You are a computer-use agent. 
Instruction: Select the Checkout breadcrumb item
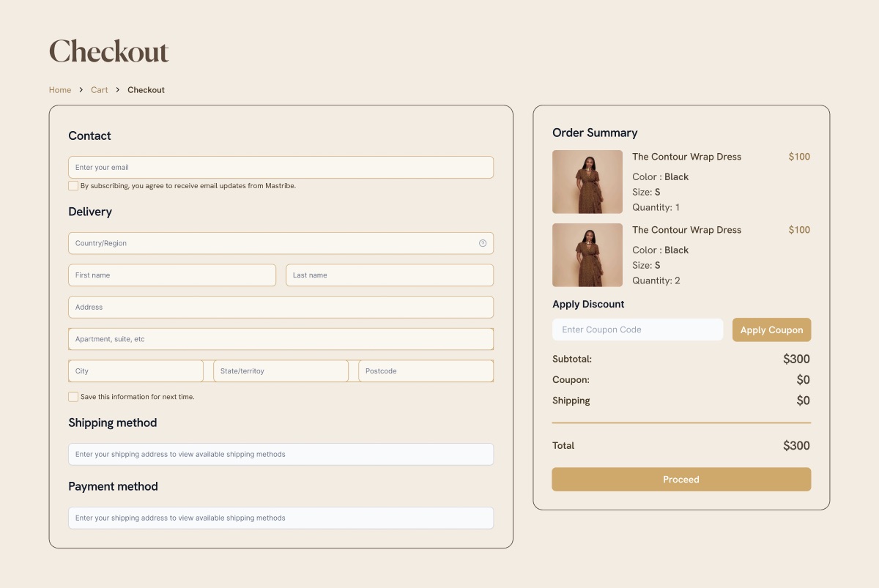tap(146, 90)
